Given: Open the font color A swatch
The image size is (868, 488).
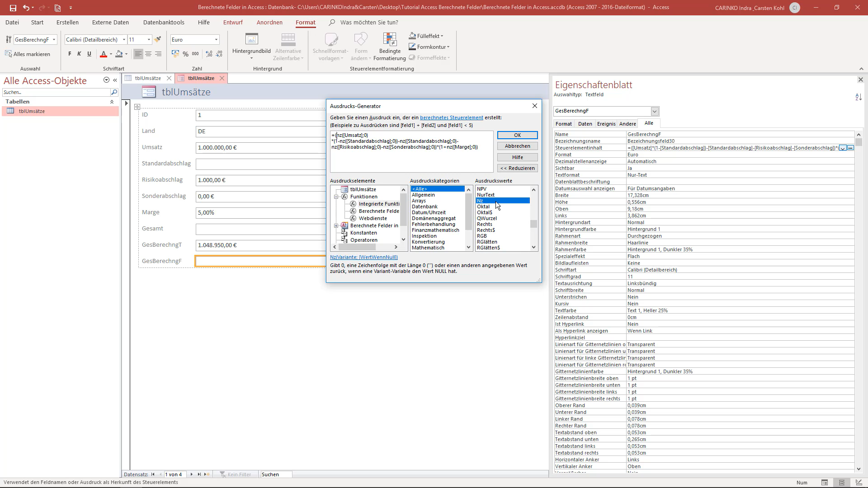Looking at the screenshot, I should click(104, 54).
